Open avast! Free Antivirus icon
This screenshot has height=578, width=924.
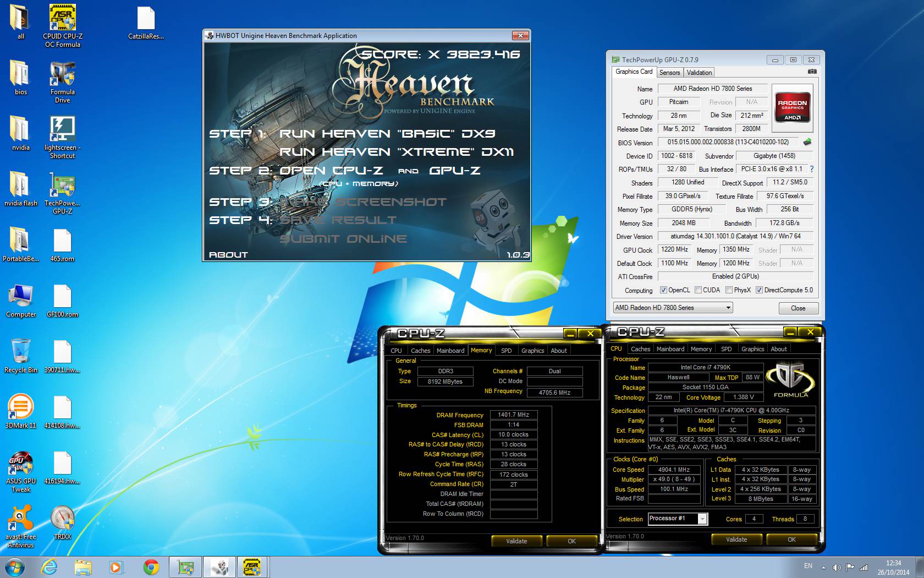[x=20, y=526]
